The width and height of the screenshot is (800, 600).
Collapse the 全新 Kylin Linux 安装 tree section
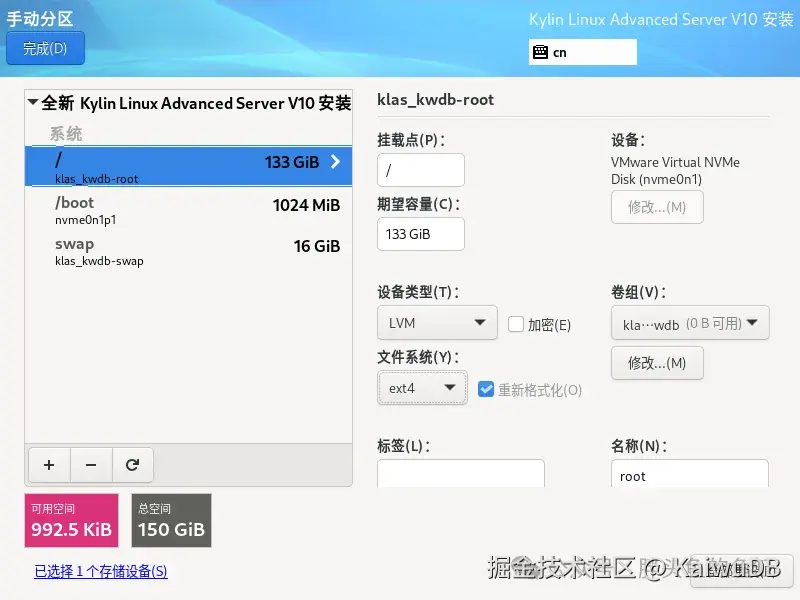pos(33,102)
